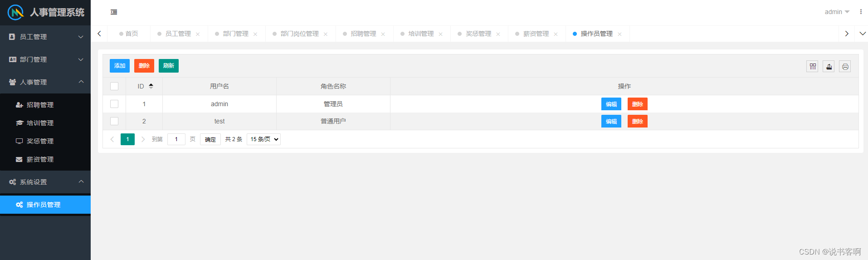The image size is (868, 260).
Task: Click the page number jump input field
Action: [x=176, y=139]
